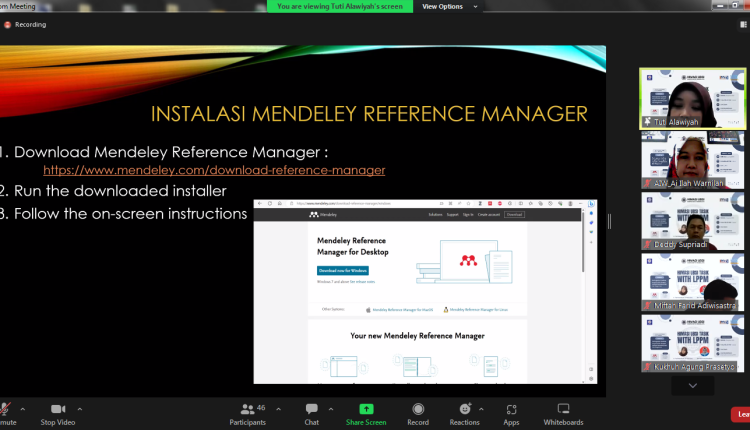Open Whiteboards
Image resolution: width=750 pixels, height=430 pixels.
pos(563,414)
